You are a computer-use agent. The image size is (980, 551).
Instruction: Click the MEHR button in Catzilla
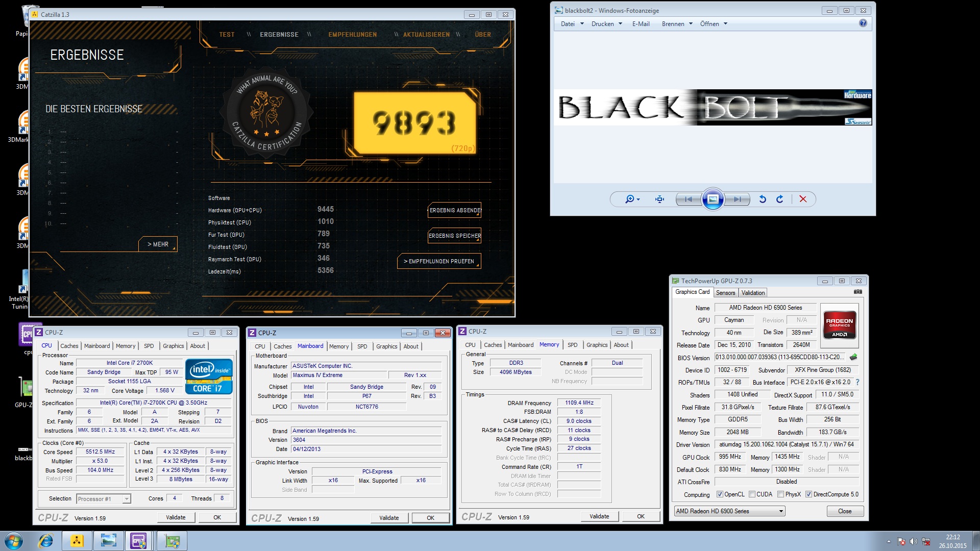tap(158, 244)
